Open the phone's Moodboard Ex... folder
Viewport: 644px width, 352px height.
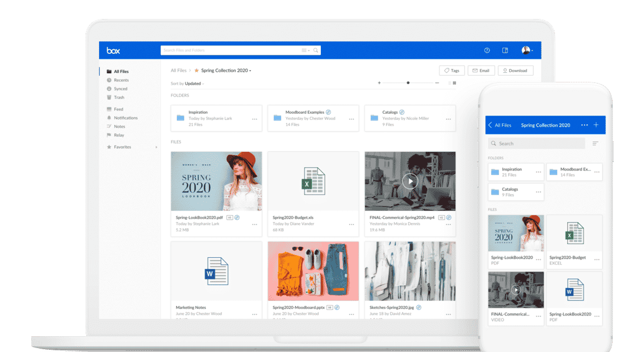pyautogui.click(x=574, y=172)
